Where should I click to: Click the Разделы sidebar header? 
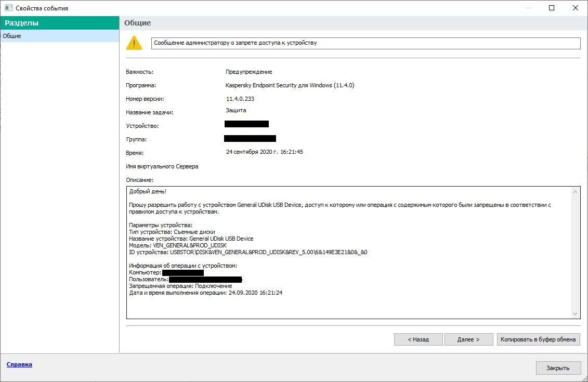pos(60,23)
